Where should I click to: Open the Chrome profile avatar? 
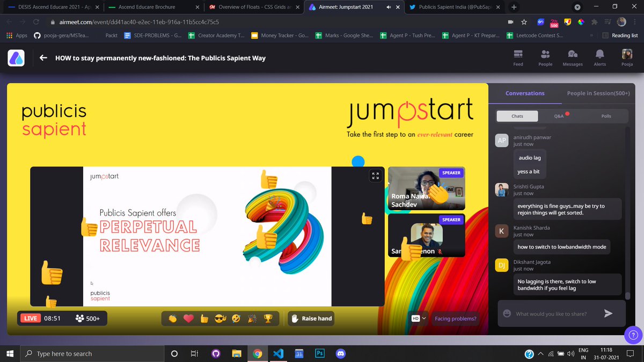coord(621,22)
